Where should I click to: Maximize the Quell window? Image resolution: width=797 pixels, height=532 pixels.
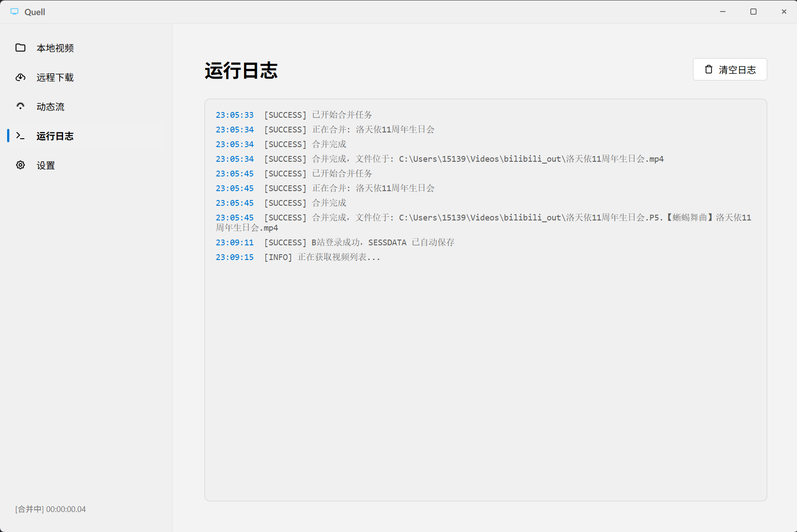point(753,12)
